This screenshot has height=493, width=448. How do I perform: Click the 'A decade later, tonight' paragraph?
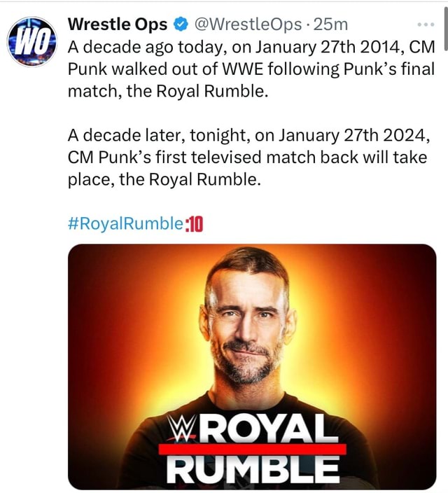click(x=248, y=158)
